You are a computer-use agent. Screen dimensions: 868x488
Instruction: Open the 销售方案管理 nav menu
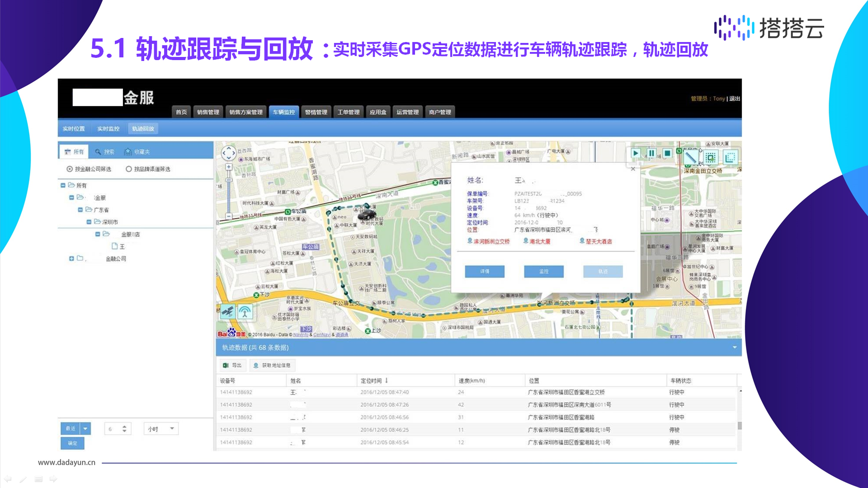[x=245, y=112]
